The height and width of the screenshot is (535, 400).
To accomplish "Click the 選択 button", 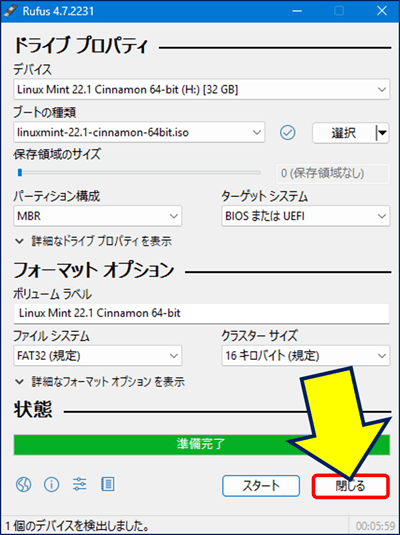I will pos(344,132).
